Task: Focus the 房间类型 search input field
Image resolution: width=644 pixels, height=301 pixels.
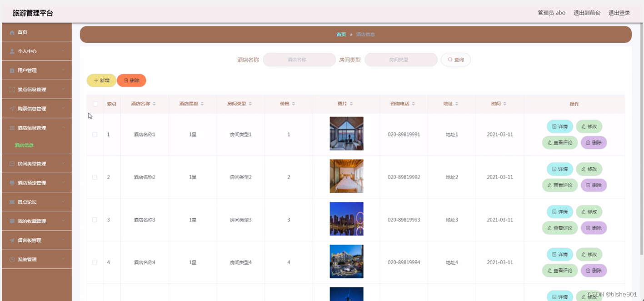Action: pos(401,60)
